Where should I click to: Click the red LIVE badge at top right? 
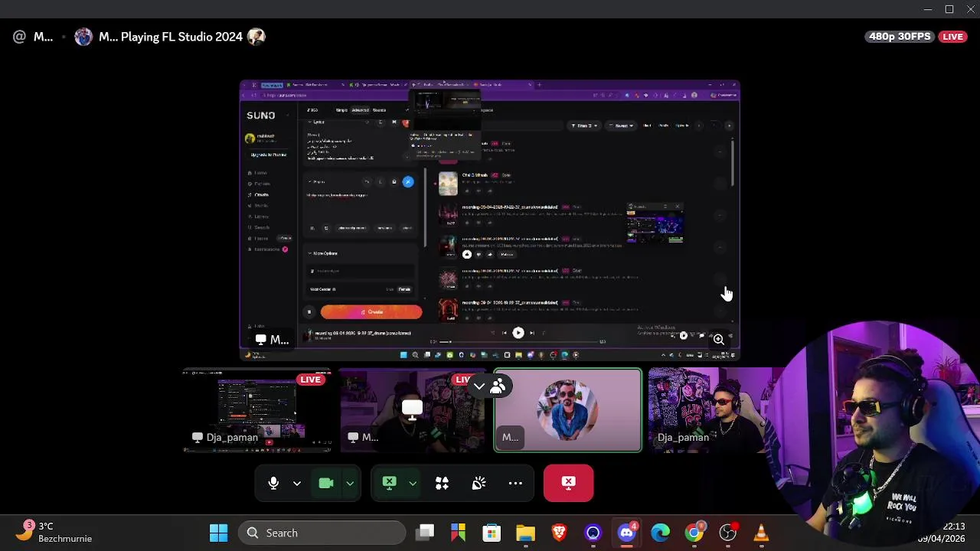953,37
